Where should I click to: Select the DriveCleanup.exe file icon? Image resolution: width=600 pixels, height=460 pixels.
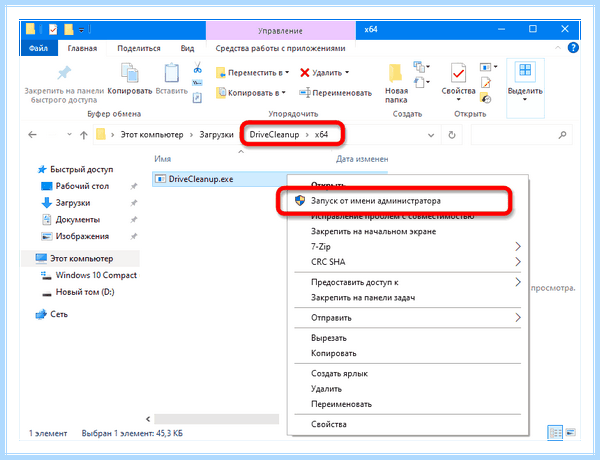160,179
